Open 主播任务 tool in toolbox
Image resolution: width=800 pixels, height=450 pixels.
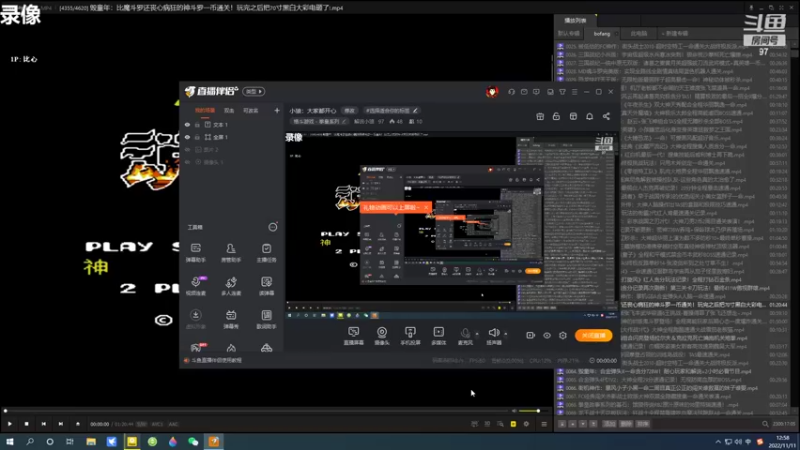[x=266, y=252]
